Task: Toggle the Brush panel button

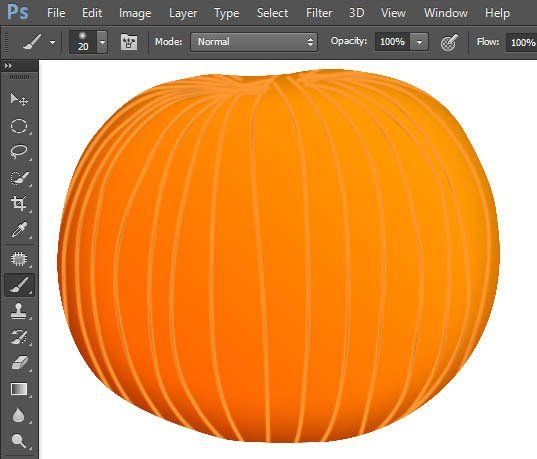Action: click(129, 42)
